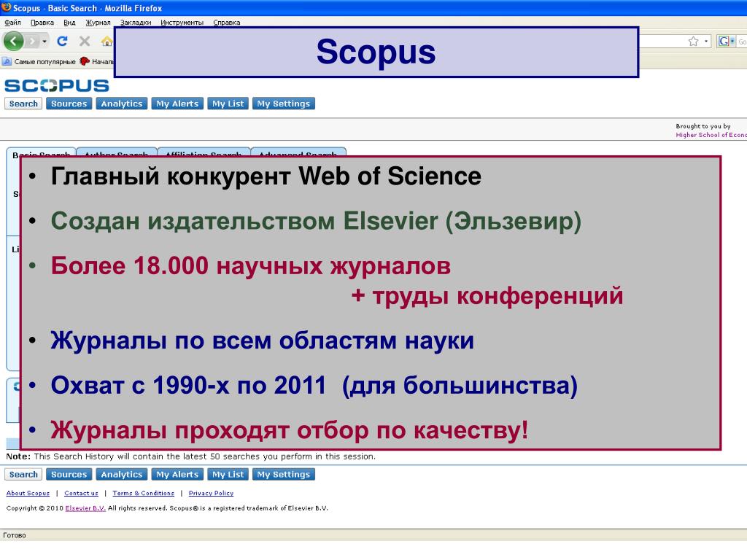Open My List from top navigation
The height and width of the screenshot is (560, 747).
pos(228,104)
